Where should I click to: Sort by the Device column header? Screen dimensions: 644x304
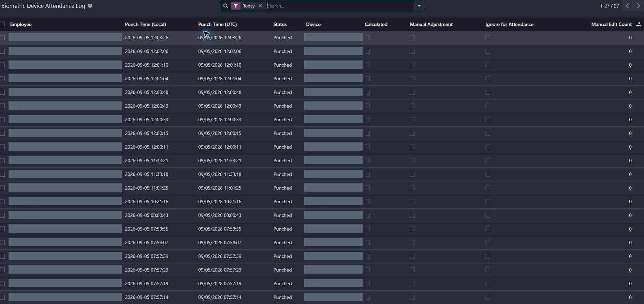(313, 24)
